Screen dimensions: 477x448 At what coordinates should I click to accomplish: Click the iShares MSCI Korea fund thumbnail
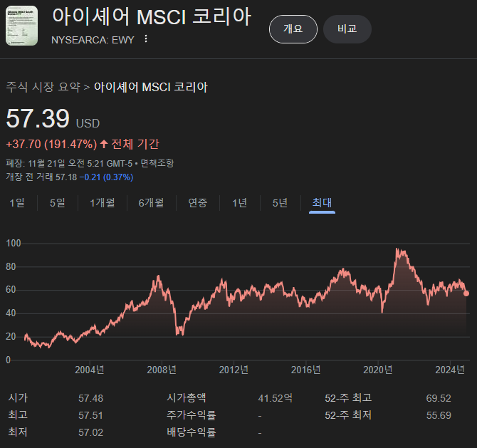tap(21, 26)
